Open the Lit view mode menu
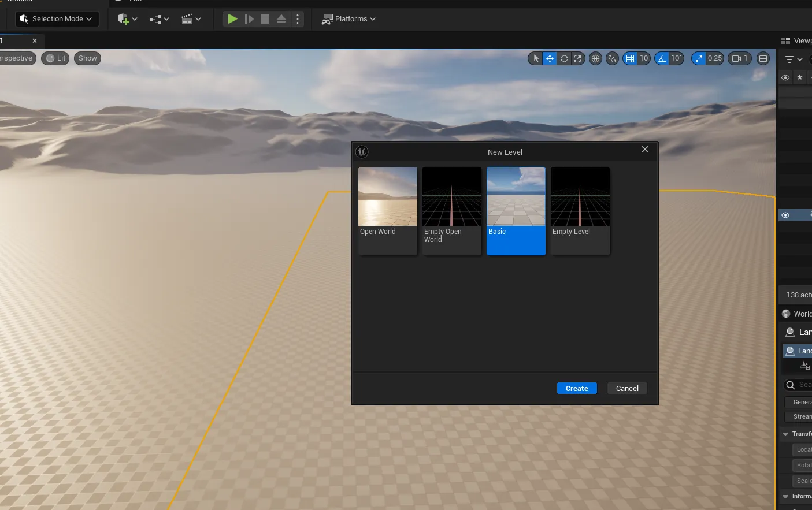Screen dimensions: 812x510 coord(55,58)
